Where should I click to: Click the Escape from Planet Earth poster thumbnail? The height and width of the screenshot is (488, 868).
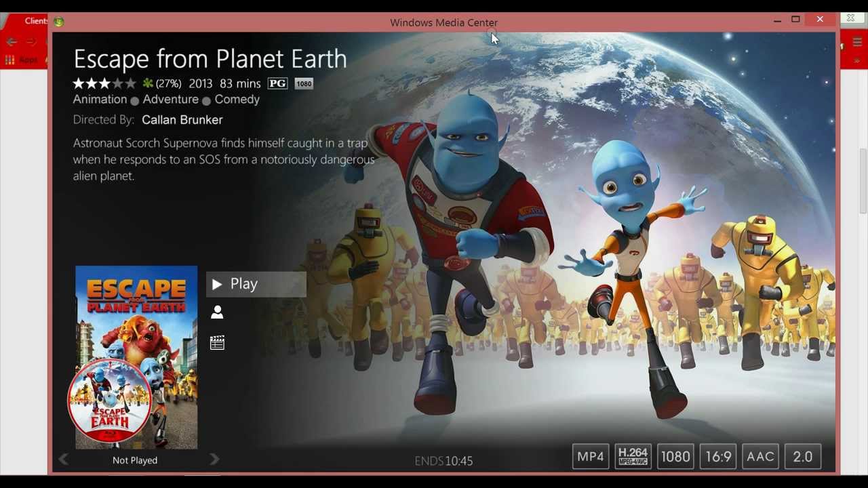[x=136, y=357]
